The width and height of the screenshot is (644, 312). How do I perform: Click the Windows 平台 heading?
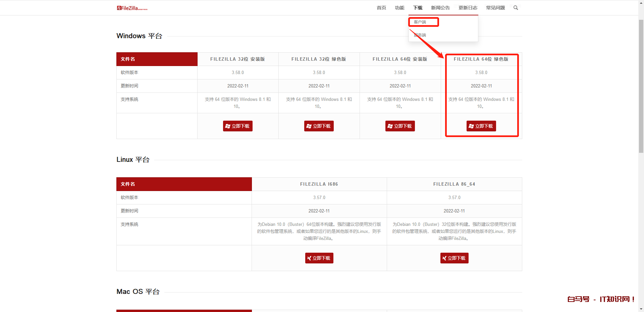coord(139,36)
